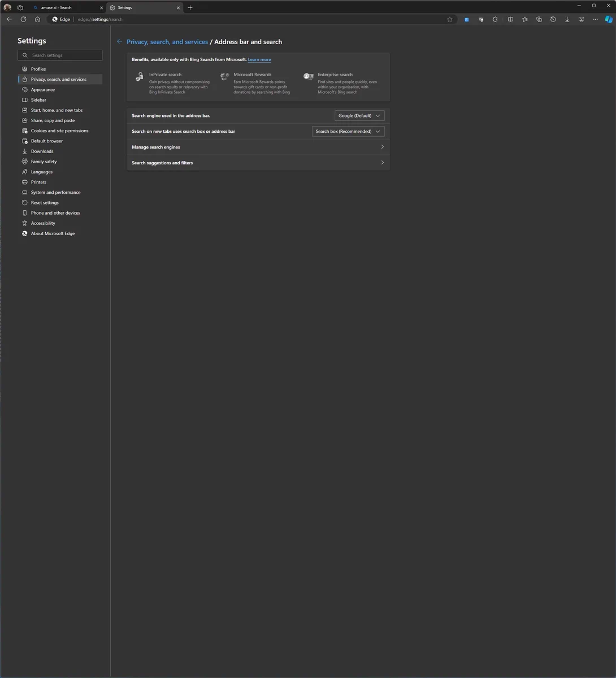Screen dimensions: 616x678
Task: Click back arrow next to Privacy breadcrumb
Action: coord(119,41)
